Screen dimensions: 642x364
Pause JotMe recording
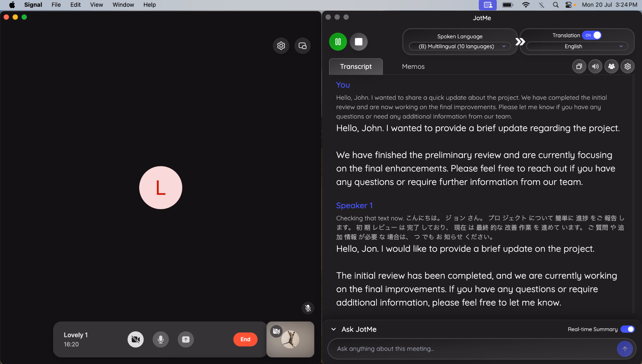(338, 42)
